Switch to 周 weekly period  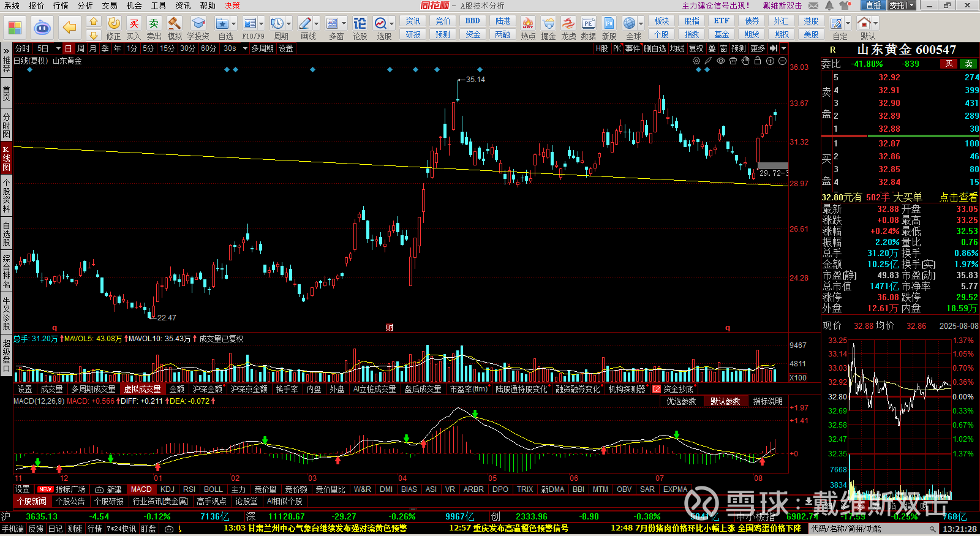[81, 48]
